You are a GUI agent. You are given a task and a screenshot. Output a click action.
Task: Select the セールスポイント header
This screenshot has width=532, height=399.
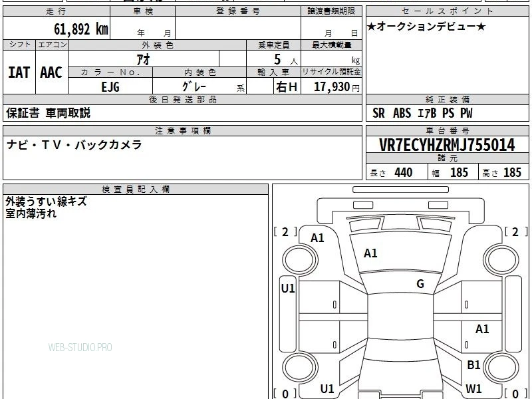[447, 11]
